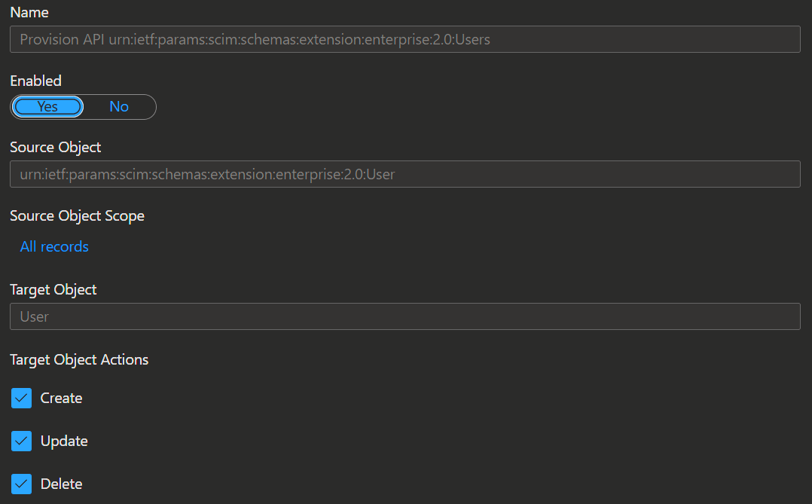Click into the Name input field
Viewport: 812px width, 504px height.
(405, 39)
